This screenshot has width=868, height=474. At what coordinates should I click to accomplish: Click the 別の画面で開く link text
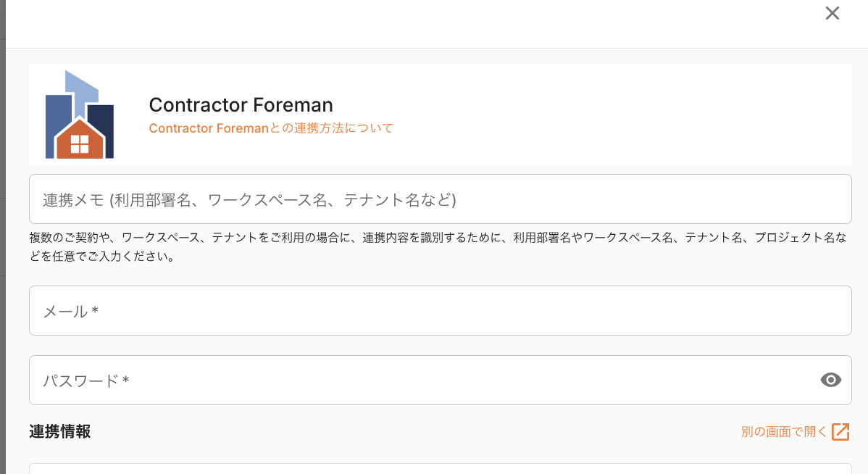tap(784, 432)
